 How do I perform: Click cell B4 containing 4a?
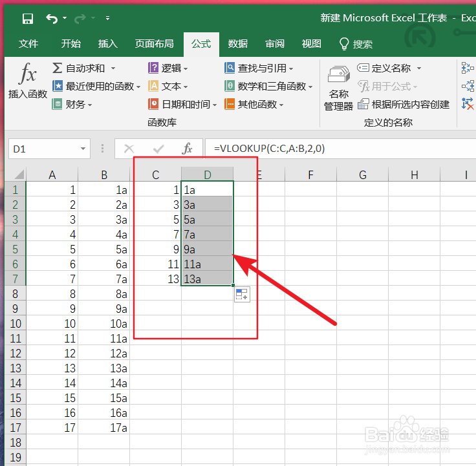click(104, 234)
